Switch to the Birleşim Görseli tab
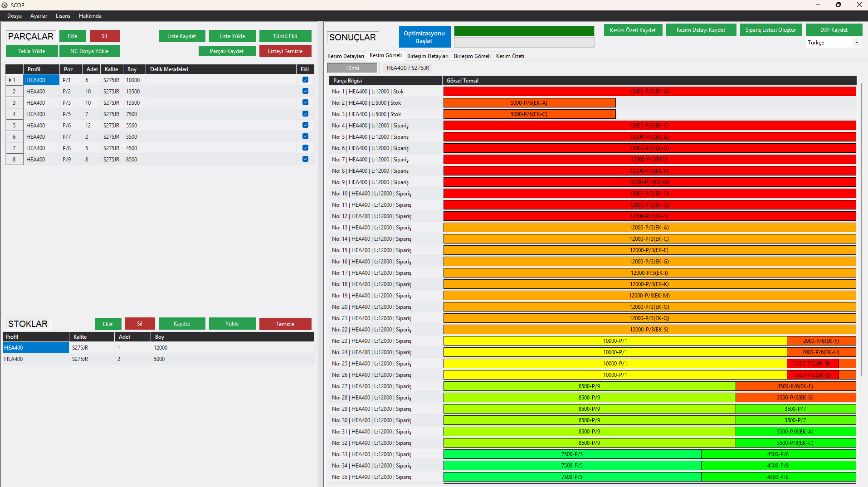This screenshot has height=487, width=868. 472,56
